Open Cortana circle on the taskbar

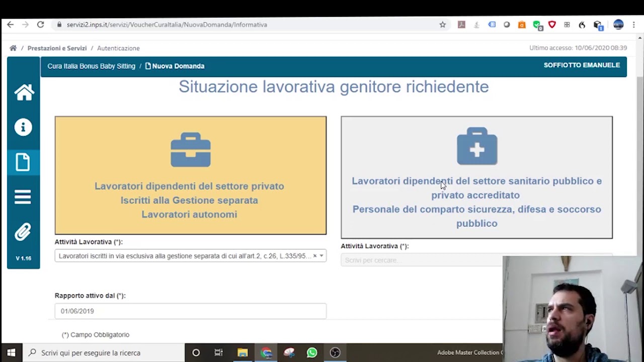[x=196, y=353]
